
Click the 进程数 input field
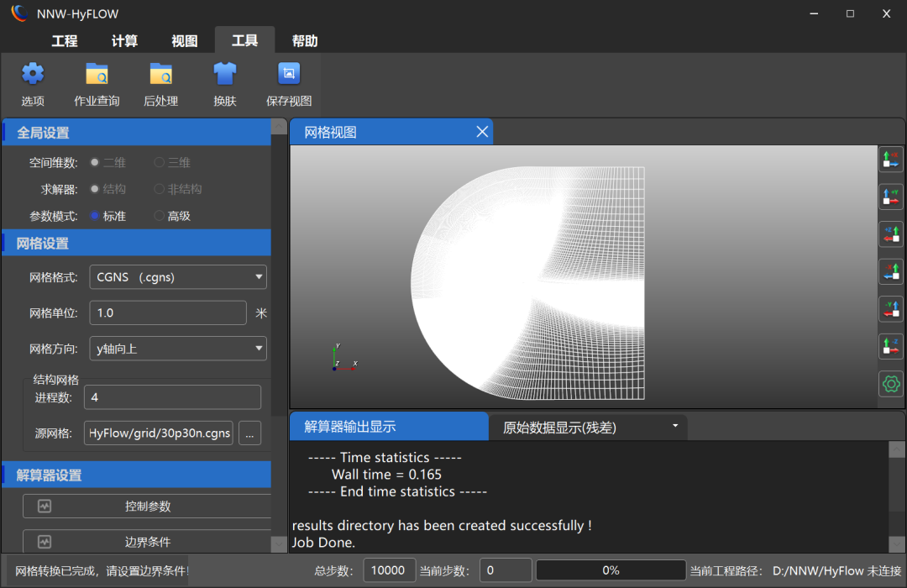point(172,397)
